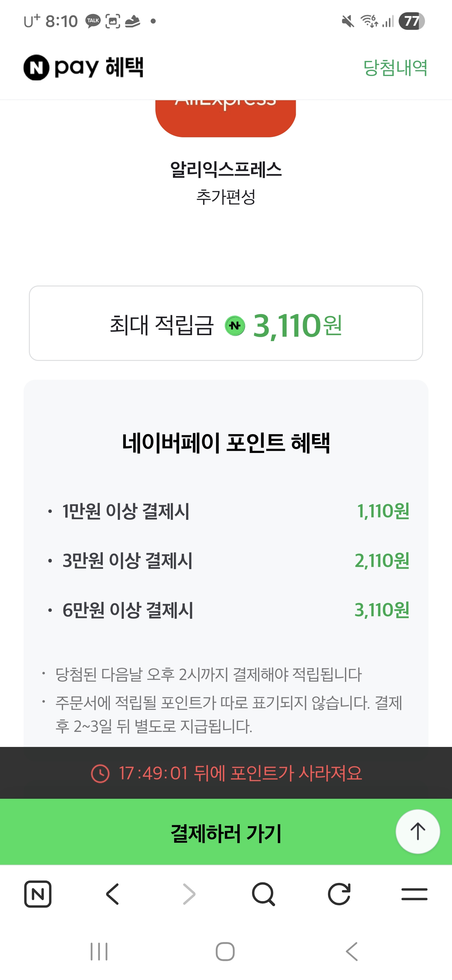Tap Android system back button
The image size is (452, 980).
point(352,951)
